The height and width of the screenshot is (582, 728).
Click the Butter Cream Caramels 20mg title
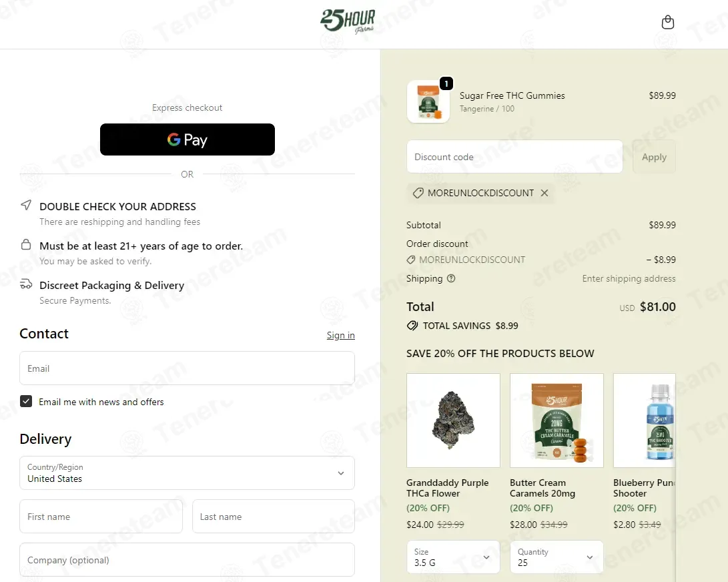tap(542, 488)
